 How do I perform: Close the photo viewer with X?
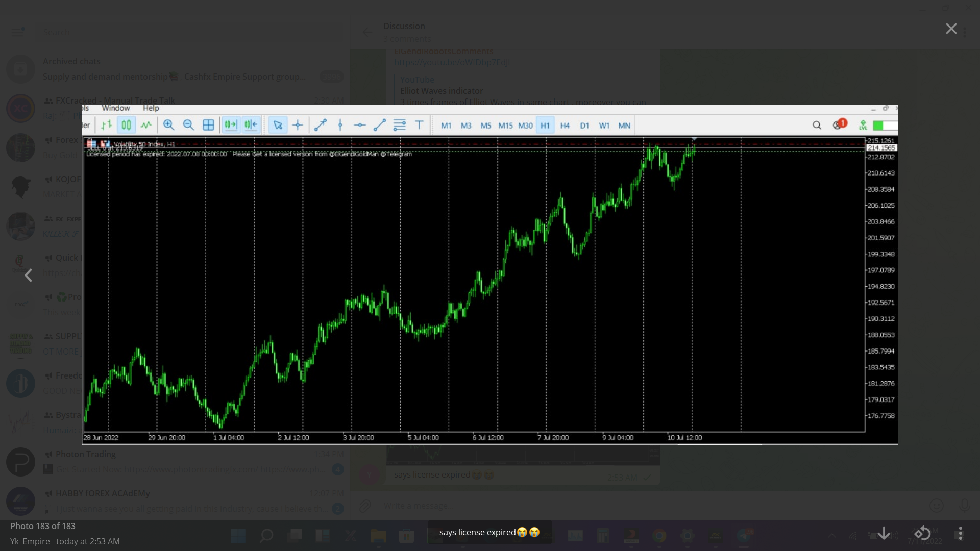click(951, 29)
